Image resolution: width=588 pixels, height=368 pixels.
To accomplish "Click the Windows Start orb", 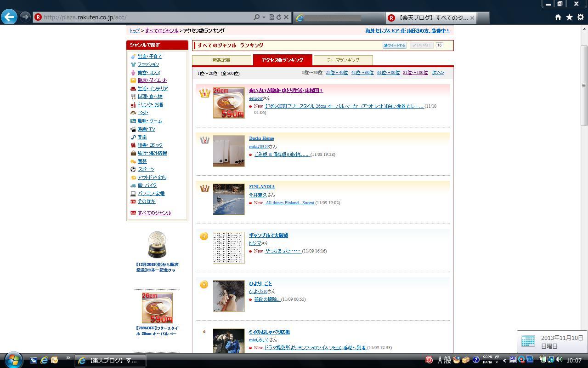I will (x=13, y=360).
